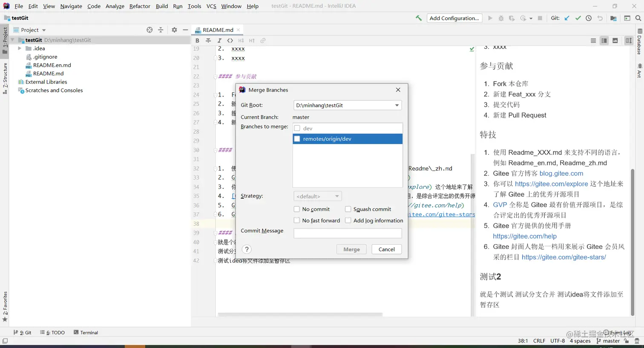Open the Favorites tool window
This screenshot has height=348, width=644.
coord(5,307)
